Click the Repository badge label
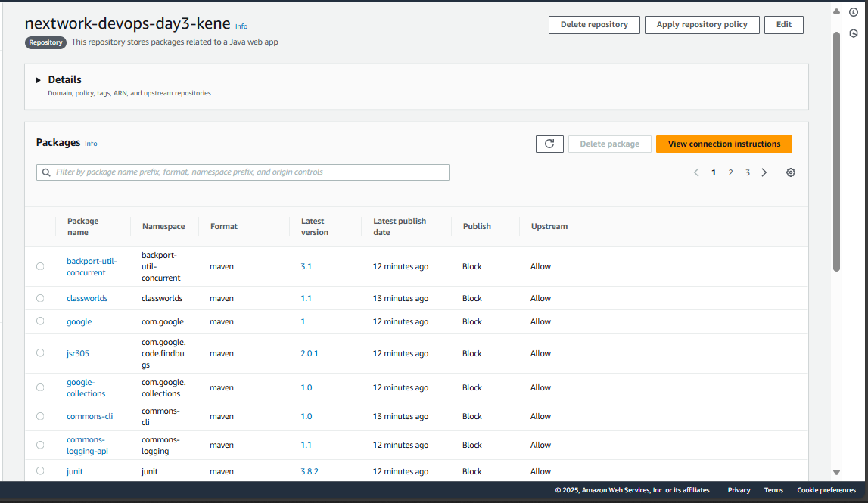 45,42
